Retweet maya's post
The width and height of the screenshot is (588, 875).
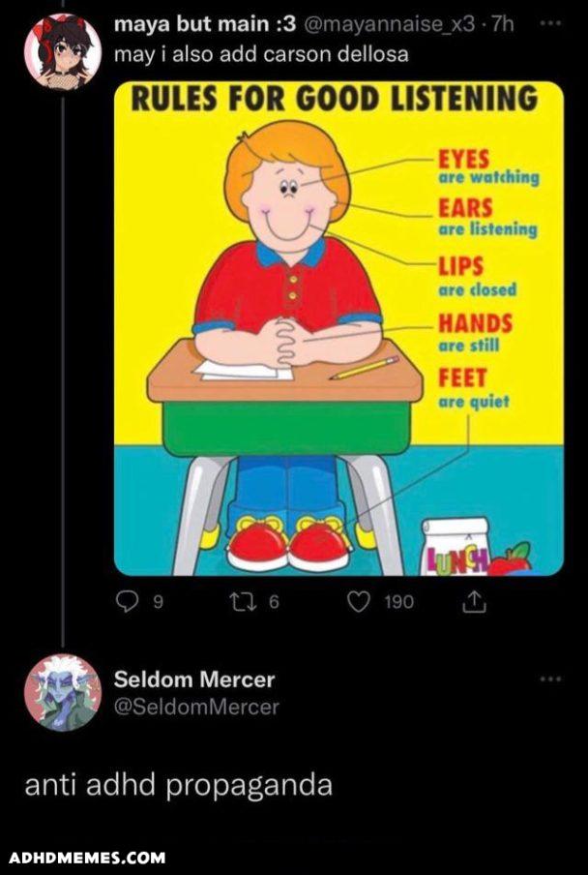245,602
